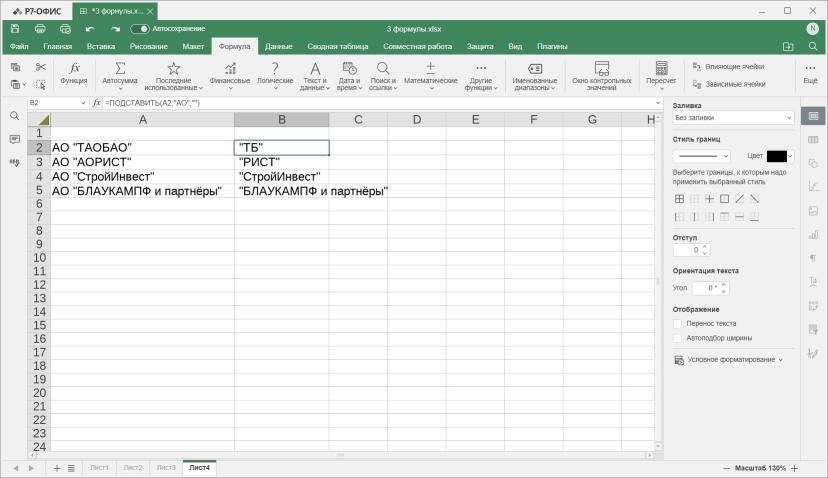Image resolution: width=828 pixels, height=478 pixels.
Task: Apply outer borders style
Action: [x=724, y=199]
